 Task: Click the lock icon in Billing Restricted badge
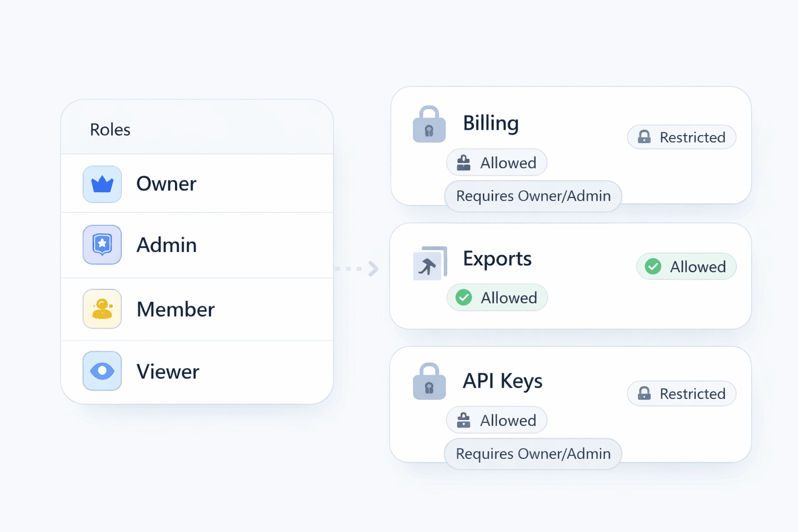tap(644, 137)
